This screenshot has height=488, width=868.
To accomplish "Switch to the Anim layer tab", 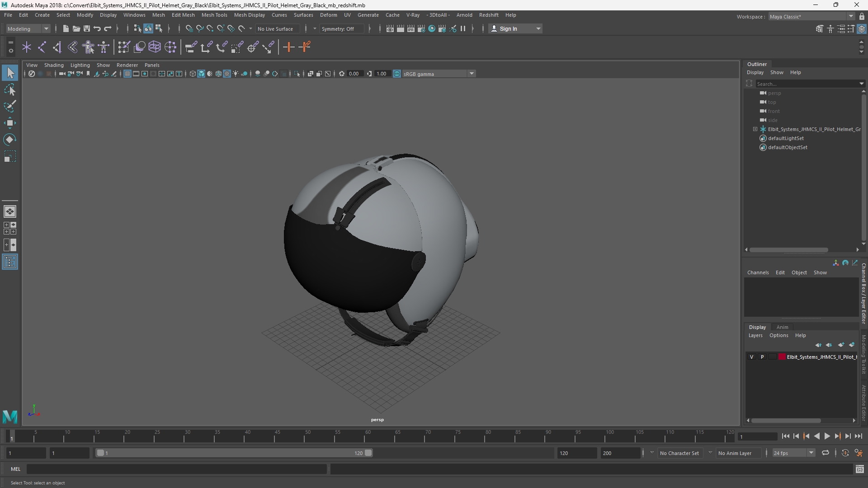I will 782,327.
